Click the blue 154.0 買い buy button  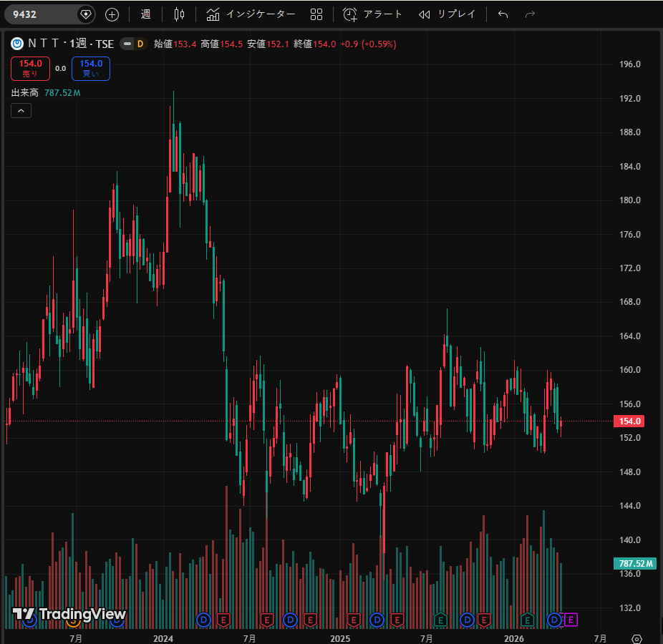pos(91,69)
